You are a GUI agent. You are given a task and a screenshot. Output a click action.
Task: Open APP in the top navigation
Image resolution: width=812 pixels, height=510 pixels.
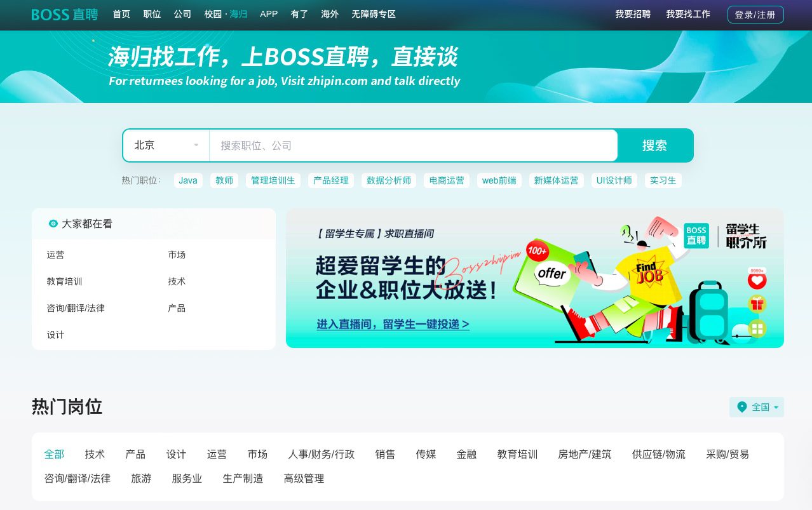pos(269,14)
